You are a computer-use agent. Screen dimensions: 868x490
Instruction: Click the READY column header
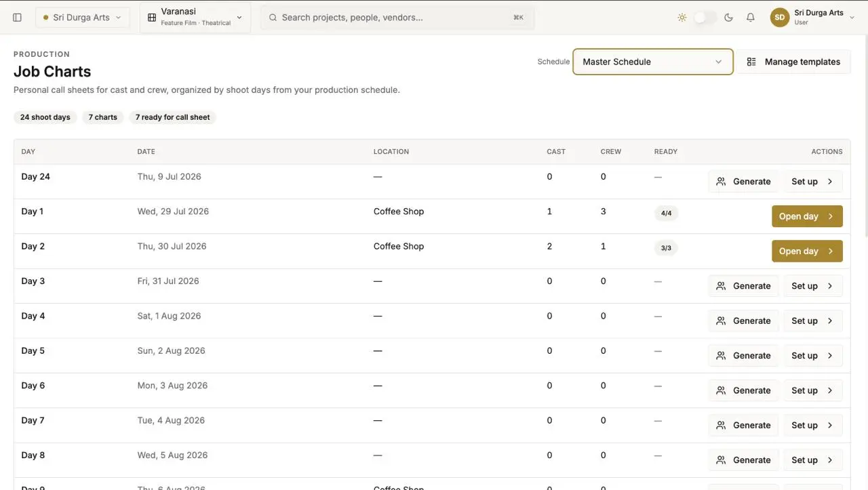[x=666, y=152]
